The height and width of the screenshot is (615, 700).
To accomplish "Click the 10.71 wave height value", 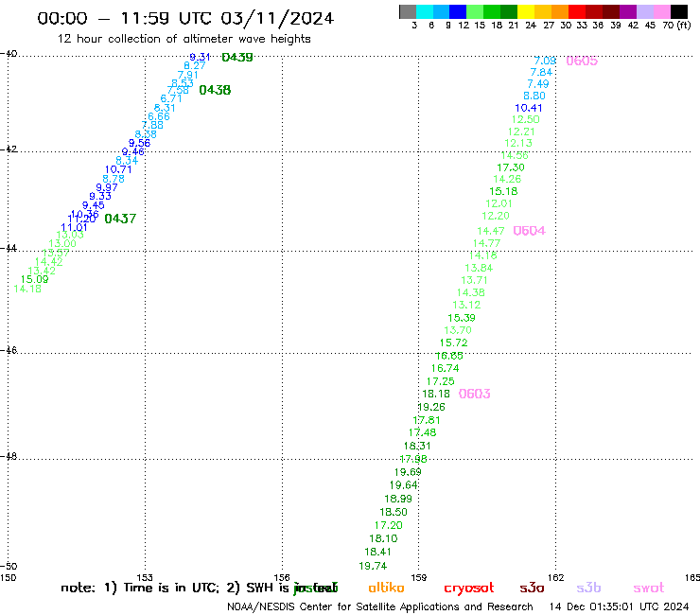I will click(x=118, y=169).
